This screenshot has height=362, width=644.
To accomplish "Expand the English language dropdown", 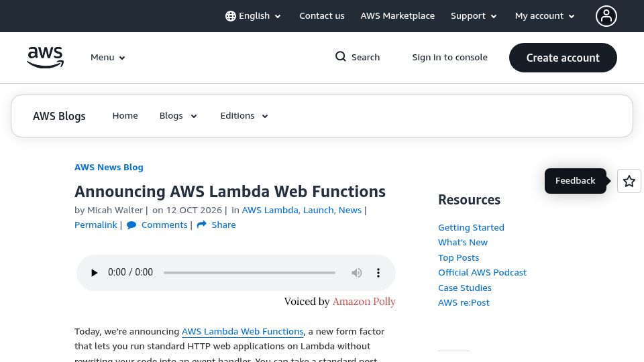I will [x=278, y=16].
